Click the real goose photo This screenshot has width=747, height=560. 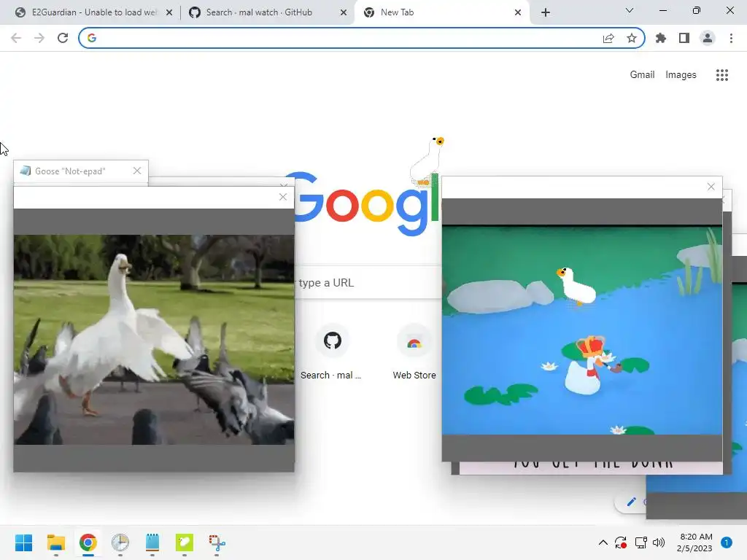(154, 340)
